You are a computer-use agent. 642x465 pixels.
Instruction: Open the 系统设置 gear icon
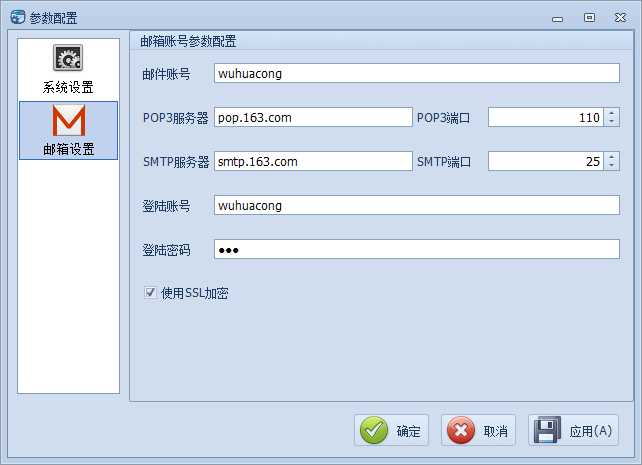68,58
